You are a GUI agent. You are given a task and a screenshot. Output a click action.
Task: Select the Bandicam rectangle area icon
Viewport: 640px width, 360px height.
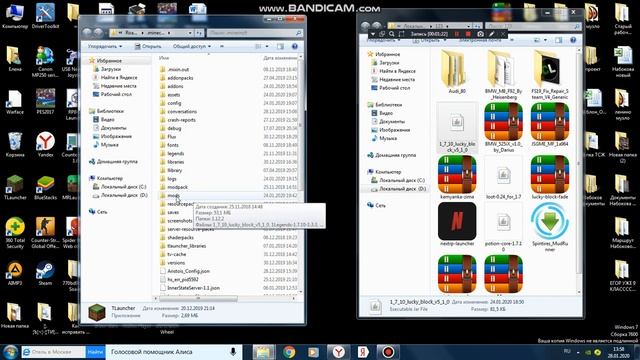[402, 34]
